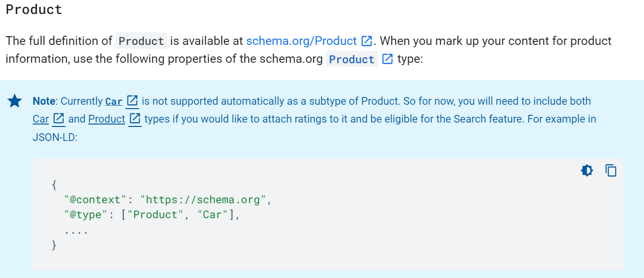The height and width of the screenshot is (278, 644).
Task: Open the schema.org/Product link
Action: click(x=301, y=41)
